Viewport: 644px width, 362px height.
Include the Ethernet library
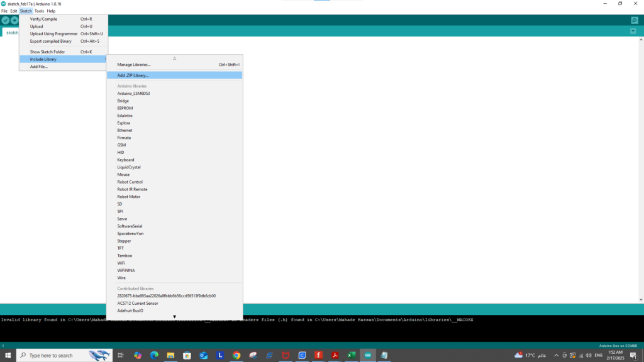[175, 130]
